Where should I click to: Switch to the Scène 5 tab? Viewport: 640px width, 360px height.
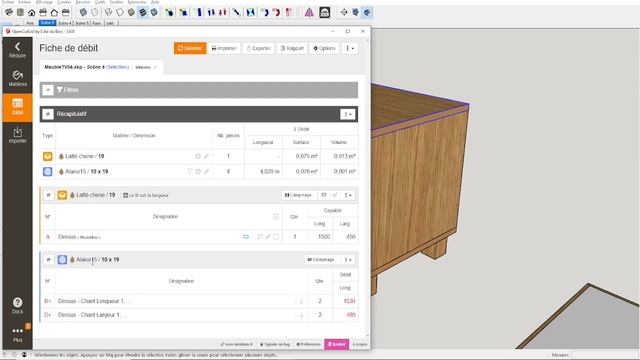[82, 23]
